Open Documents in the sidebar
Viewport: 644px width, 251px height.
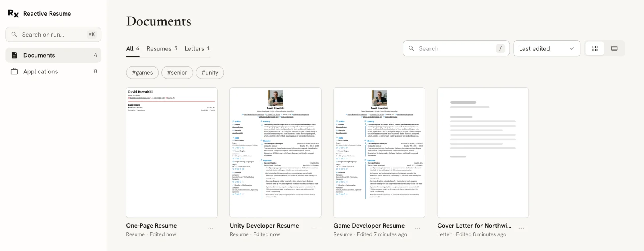(54, 55)
